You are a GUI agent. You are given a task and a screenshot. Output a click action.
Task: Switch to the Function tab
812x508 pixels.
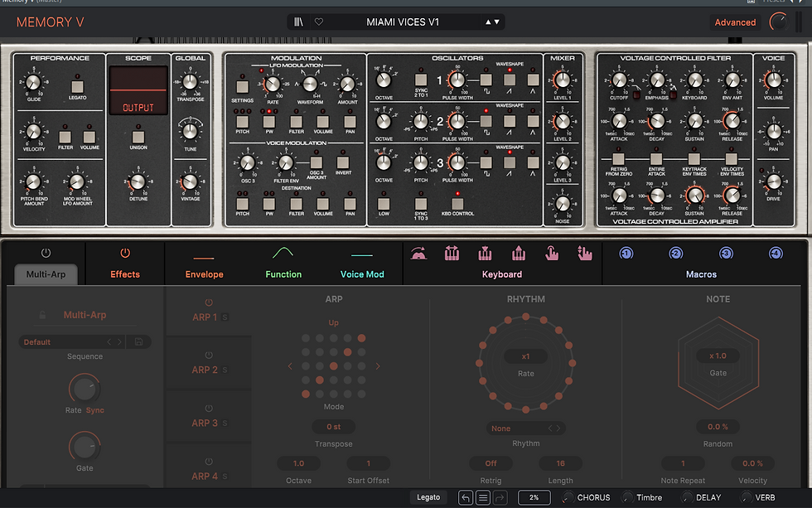(x=283, y=274)
